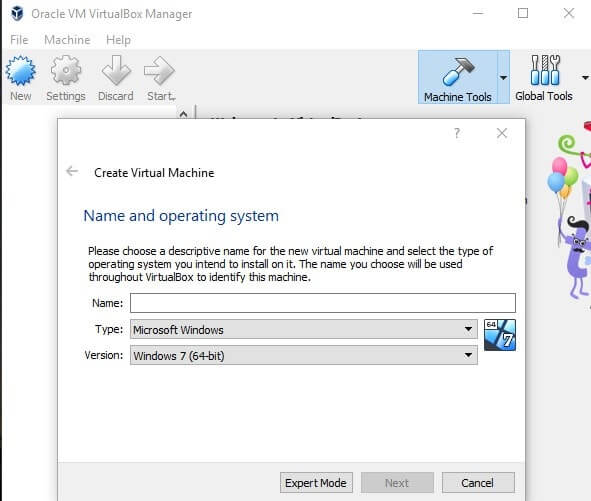Maximize the VirtualBox Manager window
Viewport: 591px width, 501px height.
point(523,13)
